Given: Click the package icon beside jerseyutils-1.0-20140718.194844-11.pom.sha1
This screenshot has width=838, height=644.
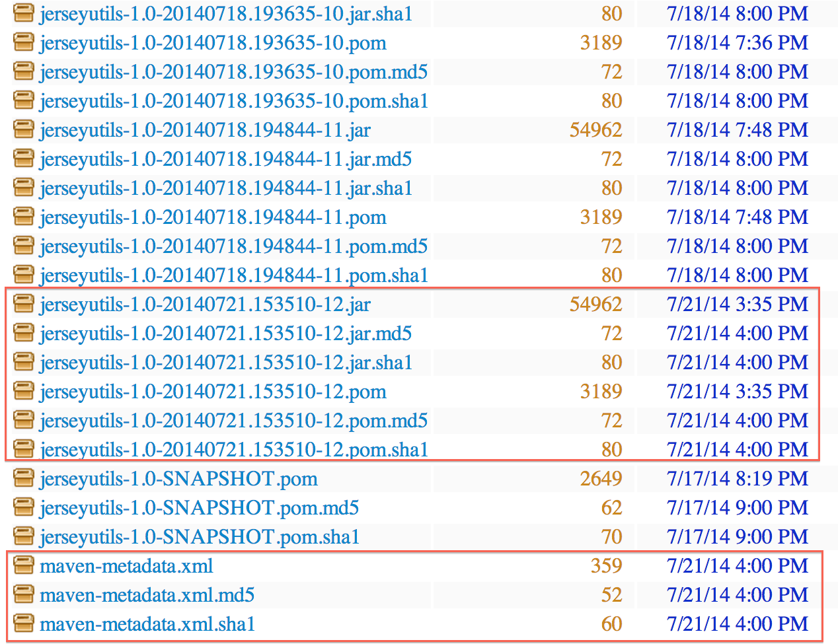Looking at the screenshot, I should (x=24, y=275).
